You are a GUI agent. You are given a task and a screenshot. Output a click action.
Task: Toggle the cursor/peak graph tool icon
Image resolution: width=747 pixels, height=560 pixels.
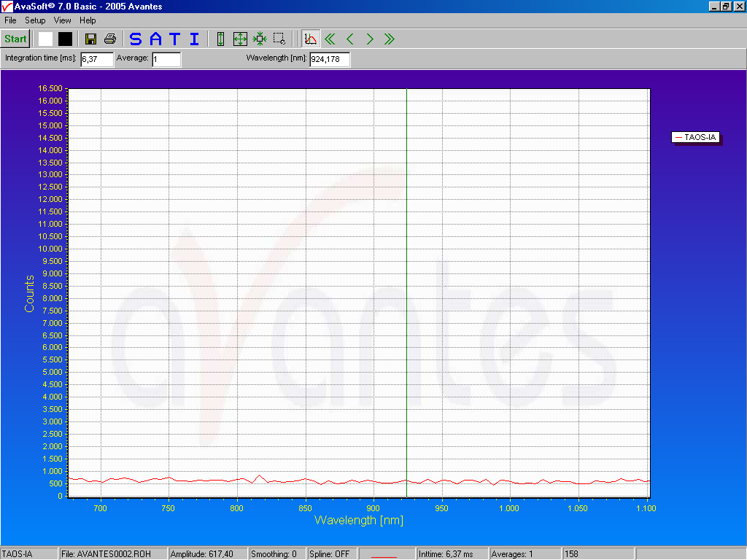[311, 39]
